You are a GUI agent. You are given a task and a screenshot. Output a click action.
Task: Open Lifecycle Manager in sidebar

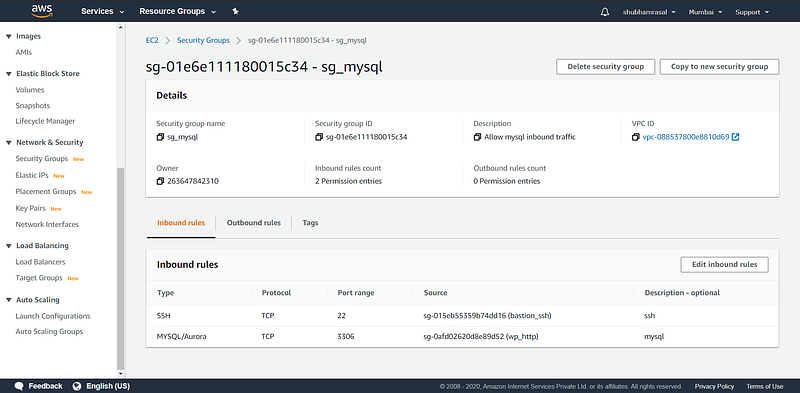[45, 121]
